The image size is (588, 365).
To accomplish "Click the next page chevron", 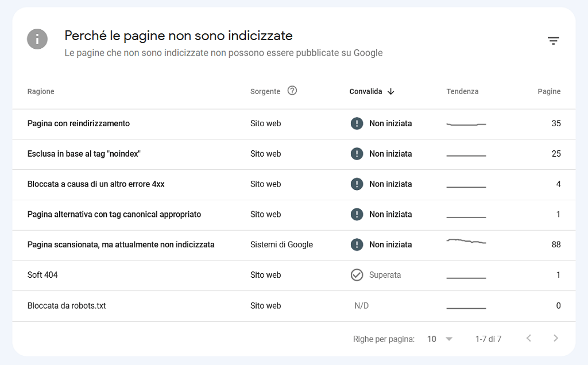I will [555, 338].
